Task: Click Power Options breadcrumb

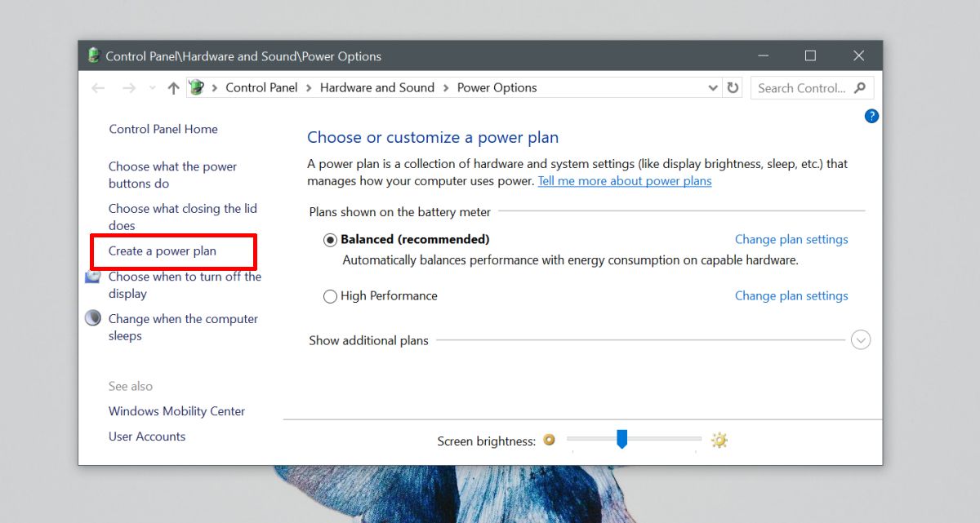Action: [497, 88]
